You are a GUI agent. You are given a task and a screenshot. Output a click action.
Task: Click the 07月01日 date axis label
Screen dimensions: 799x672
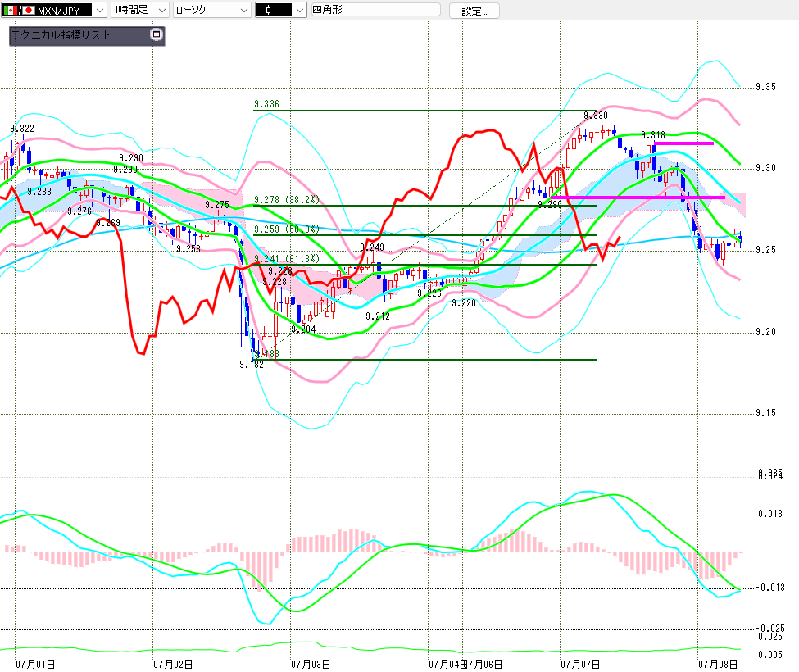[35, 665]
